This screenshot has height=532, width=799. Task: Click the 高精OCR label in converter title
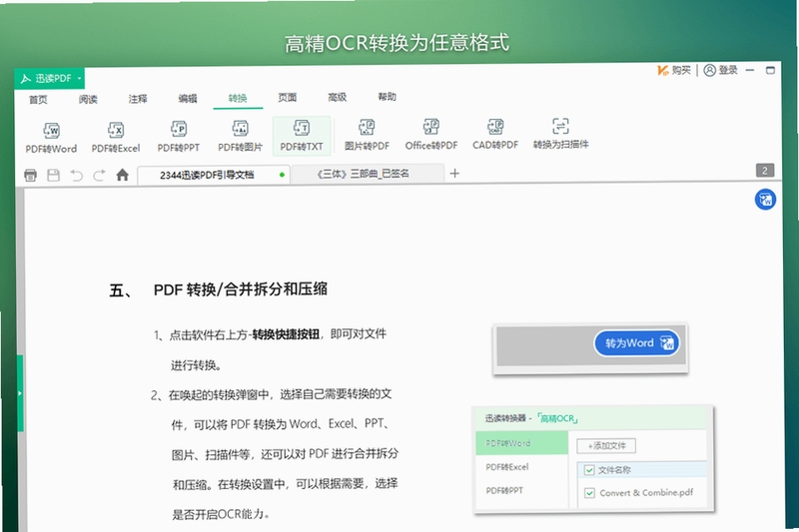tap(558, 418)
